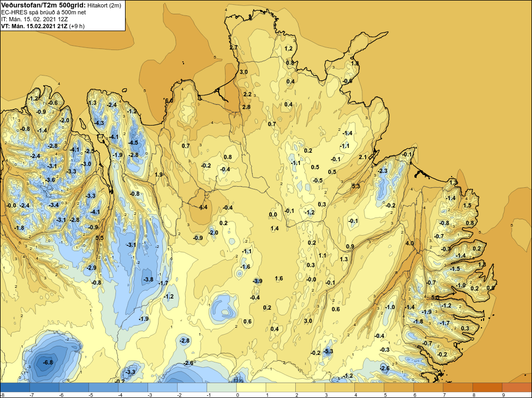Viewport: 532px width, 398px height.
Task: Click the 'VT: Mán. 15.02.2021 21Z' valid time
Action: pos(34,26)
